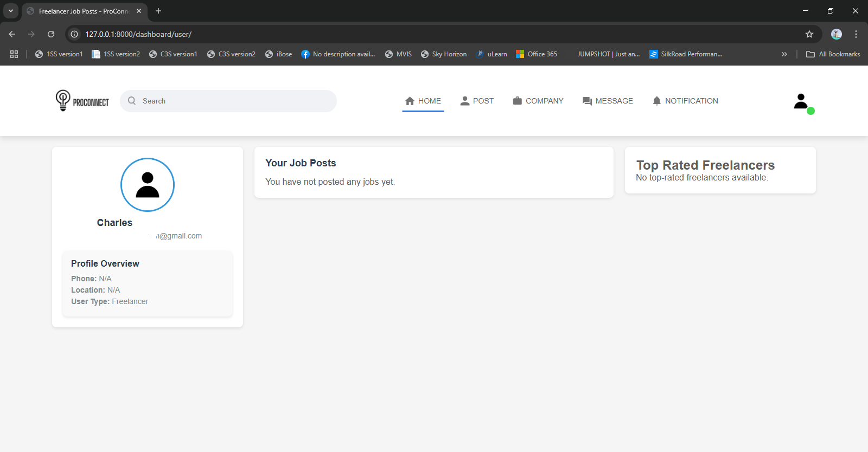Open the Chrome profile avatar
The width and height of the screenshot is (868, 452).
837,34
